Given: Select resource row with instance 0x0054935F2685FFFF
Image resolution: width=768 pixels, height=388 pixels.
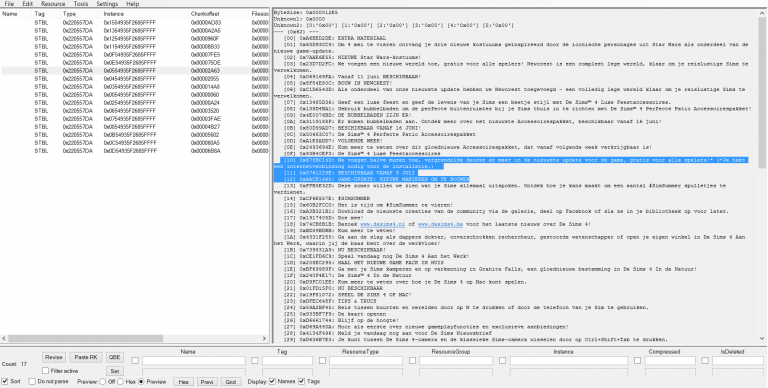Looking at the screenshot, I should 135,95.
